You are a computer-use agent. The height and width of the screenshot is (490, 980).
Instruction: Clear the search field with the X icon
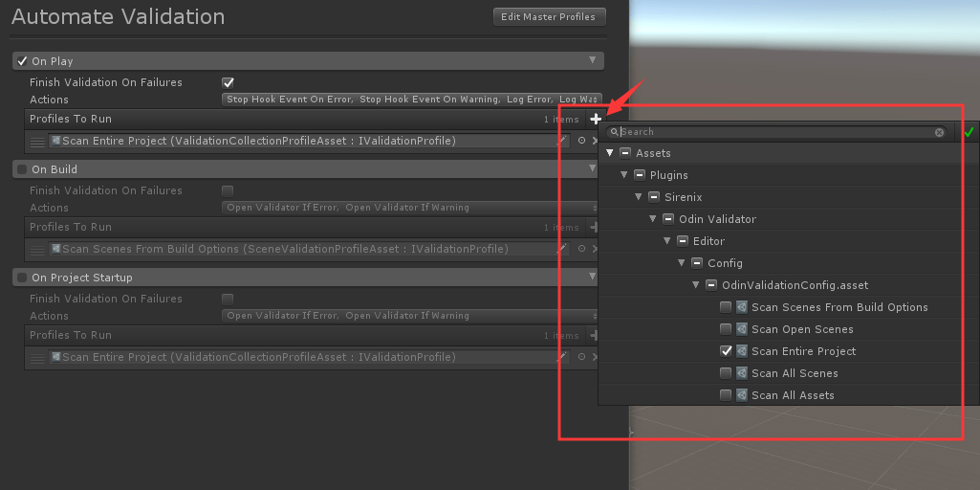[939, 132]
